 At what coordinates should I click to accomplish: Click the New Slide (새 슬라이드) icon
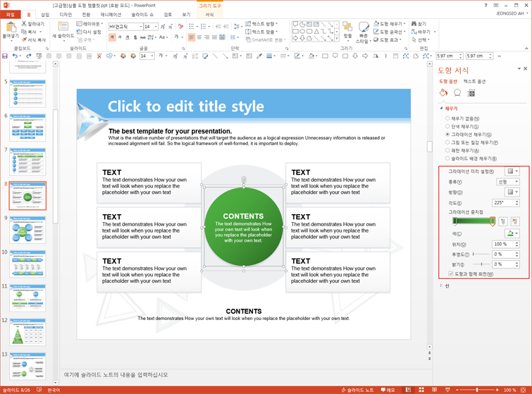(63, 26)
